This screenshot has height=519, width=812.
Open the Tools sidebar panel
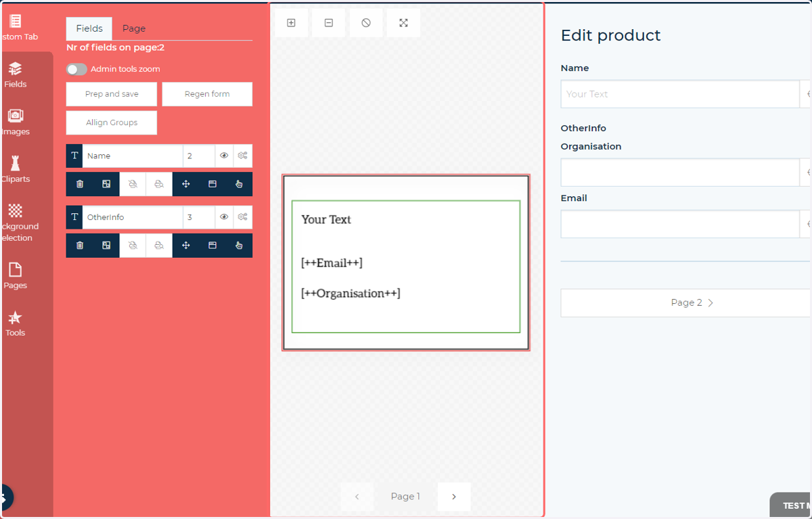click(x=16, y=323)
